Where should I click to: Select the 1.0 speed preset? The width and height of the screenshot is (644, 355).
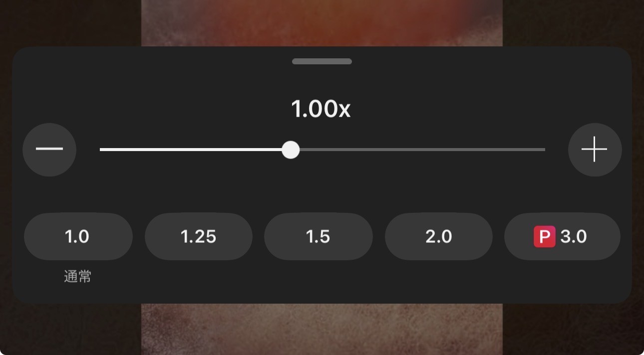78,236
